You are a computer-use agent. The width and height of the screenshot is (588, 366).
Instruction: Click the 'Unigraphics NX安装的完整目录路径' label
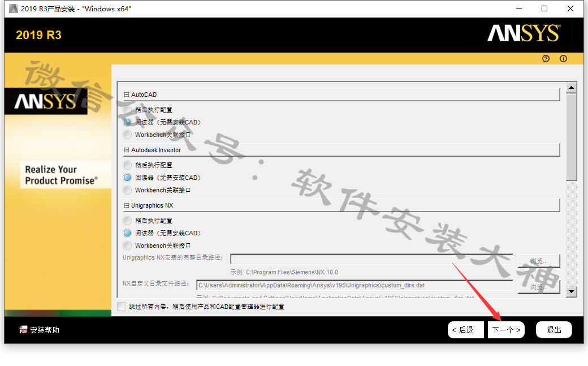click(x=173, y=257)
